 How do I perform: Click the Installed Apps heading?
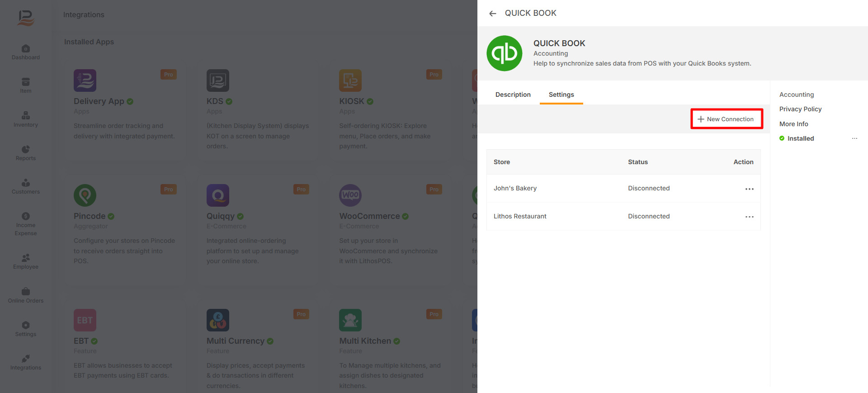click(x=89, y=42)
